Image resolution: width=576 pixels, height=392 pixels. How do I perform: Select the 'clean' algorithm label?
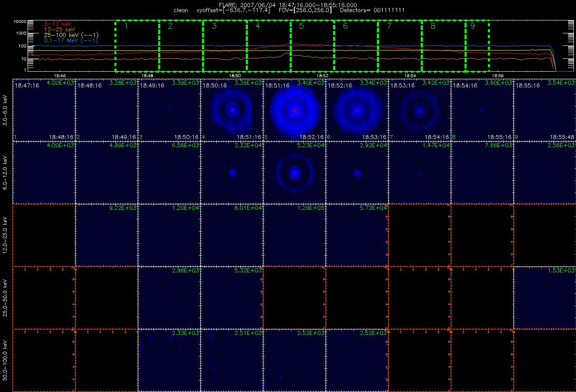(181, 10)
